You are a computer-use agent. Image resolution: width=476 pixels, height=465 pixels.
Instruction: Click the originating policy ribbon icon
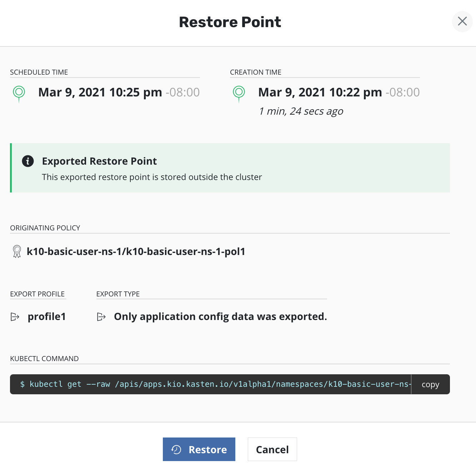(17, 251)
